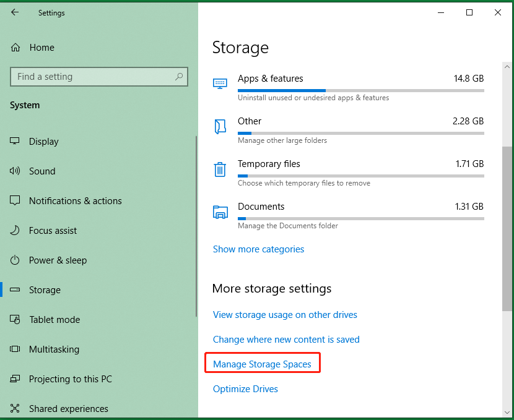The height and width of the screenshot is (420, 514).
Task: Click Optimize Drives link
Action: pyautogui.click(x=245, y=389)
